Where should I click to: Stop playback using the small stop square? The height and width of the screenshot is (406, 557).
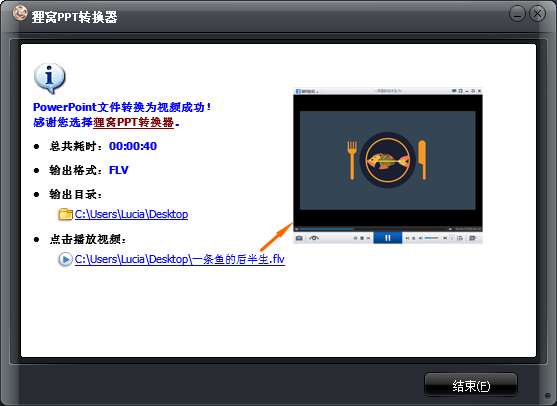click(362, 238)
